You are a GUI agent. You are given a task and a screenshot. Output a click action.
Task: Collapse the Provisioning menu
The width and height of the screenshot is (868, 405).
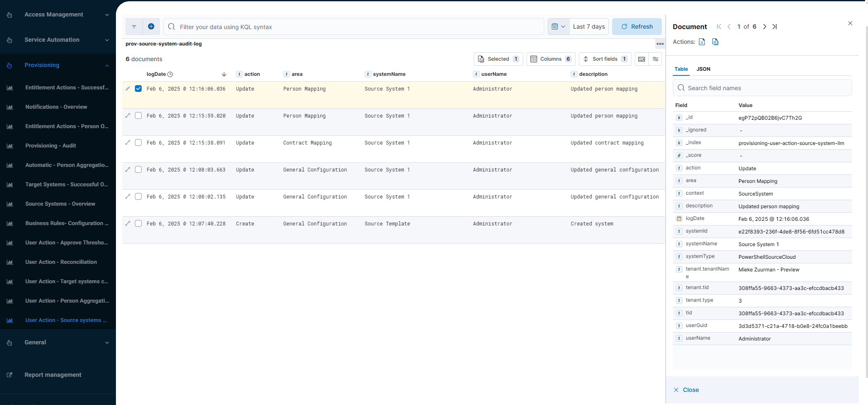pyautogui.click(x=58, y=65)
